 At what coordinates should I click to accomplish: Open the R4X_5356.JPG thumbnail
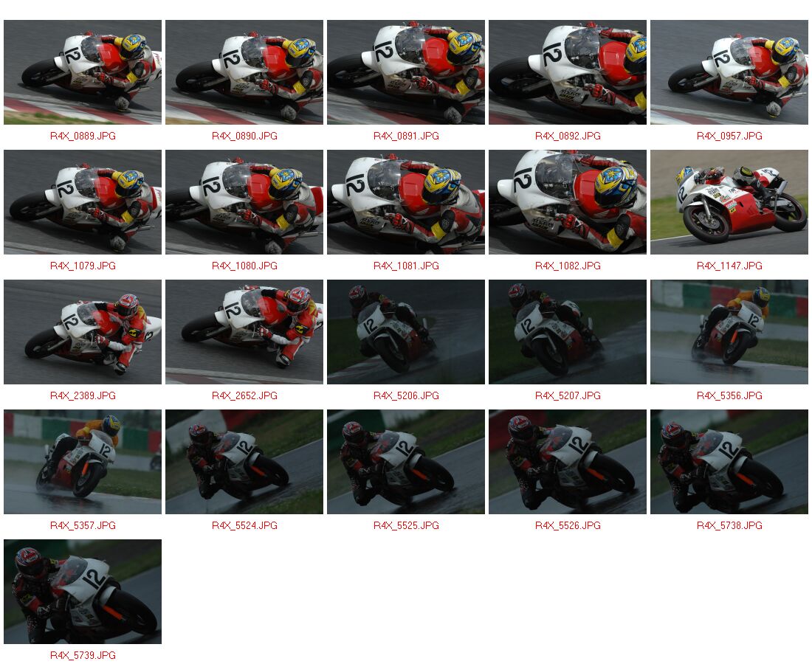[x=729, y=332]
